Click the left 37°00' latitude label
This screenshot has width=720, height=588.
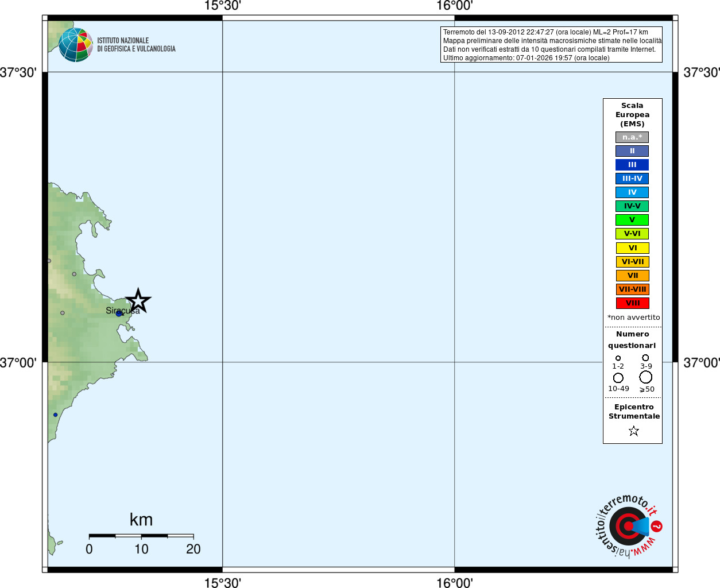click(19, 363)
